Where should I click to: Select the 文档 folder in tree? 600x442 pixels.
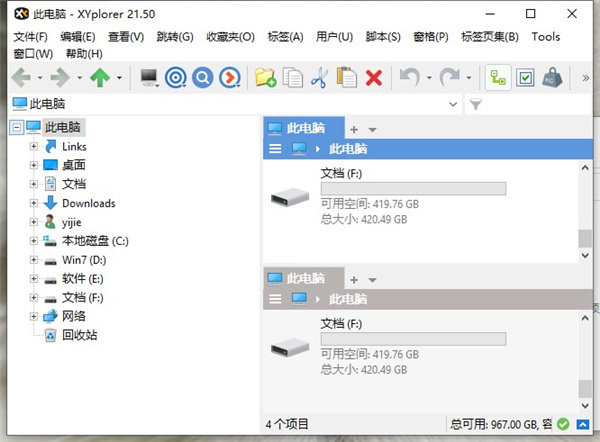74,184
